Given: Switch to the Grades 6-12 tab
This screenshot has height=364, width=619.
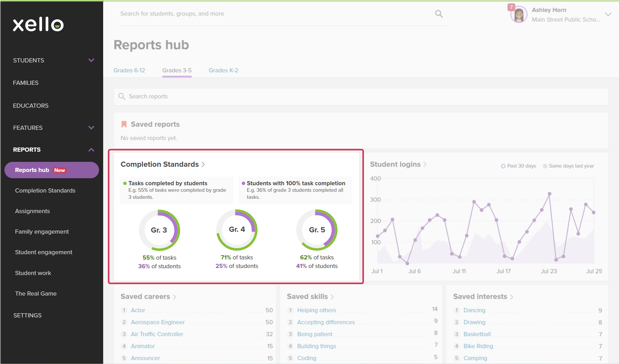Looking at the screenshot, I should tap(129, 70).
